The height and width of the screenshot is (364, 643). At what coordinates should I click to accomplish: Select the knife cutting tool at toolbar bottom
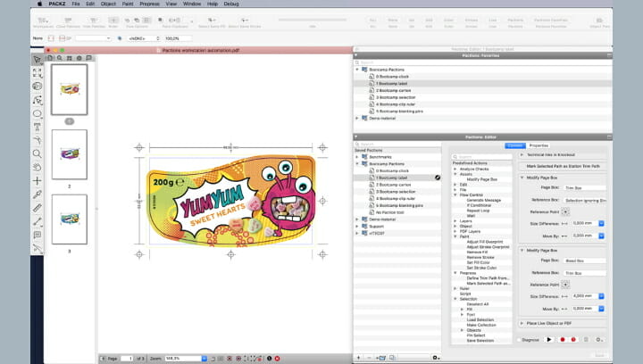click(x=38, y=248)
